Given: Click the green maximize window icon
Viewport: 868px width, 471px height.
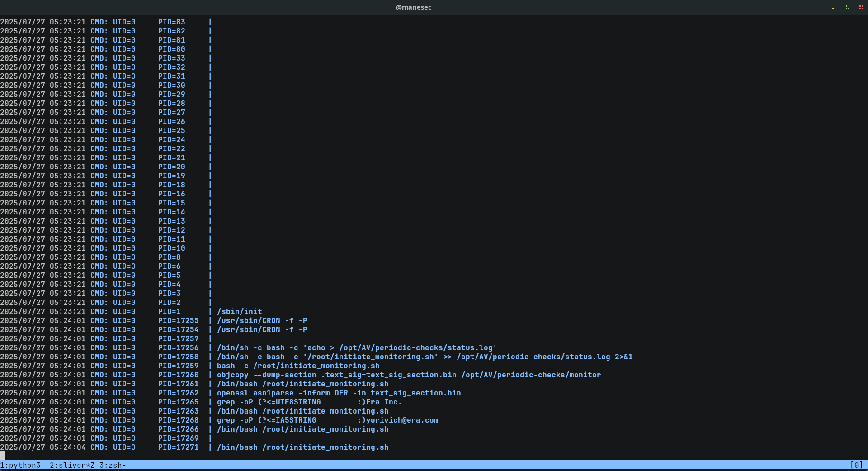Looking at the screenshot, I should [x=847, y=8].
